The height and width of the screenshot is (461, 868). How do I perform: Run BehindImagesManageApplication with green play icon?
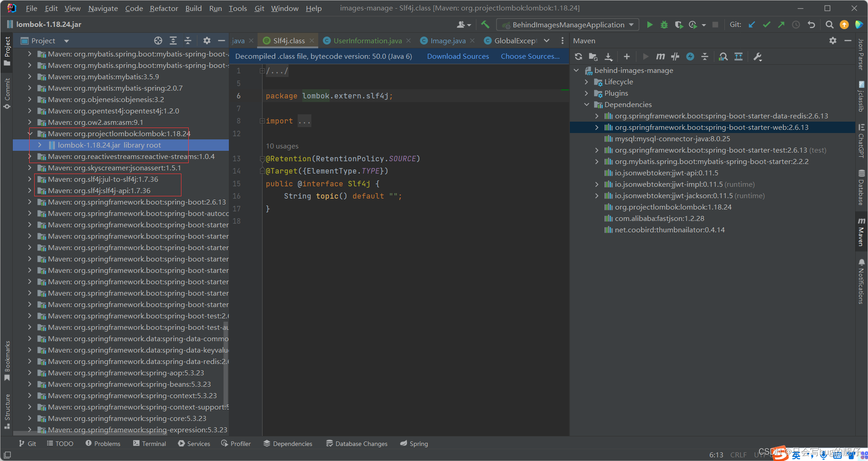pos(650,25)
